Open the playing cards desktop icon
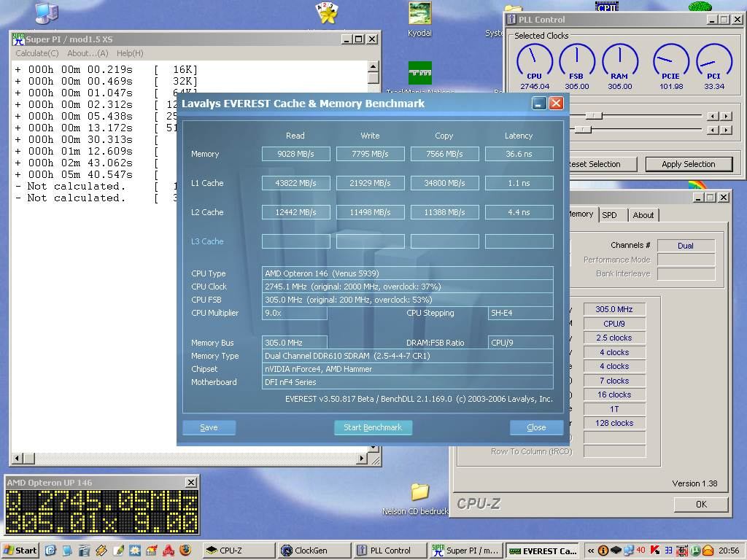Screen dimensions: 747x560 pos(327,13)
